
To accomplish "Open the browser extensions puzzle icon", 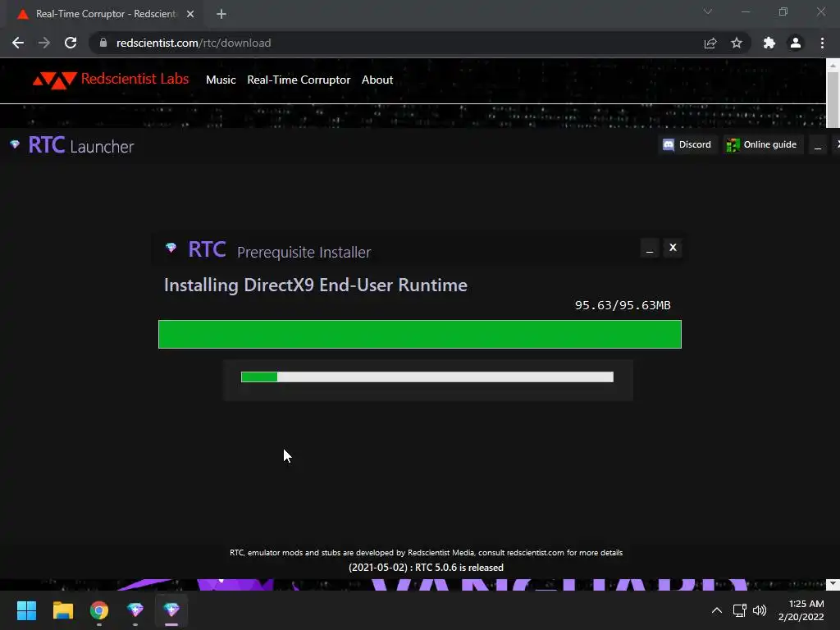I will click(x=769, y=43).
